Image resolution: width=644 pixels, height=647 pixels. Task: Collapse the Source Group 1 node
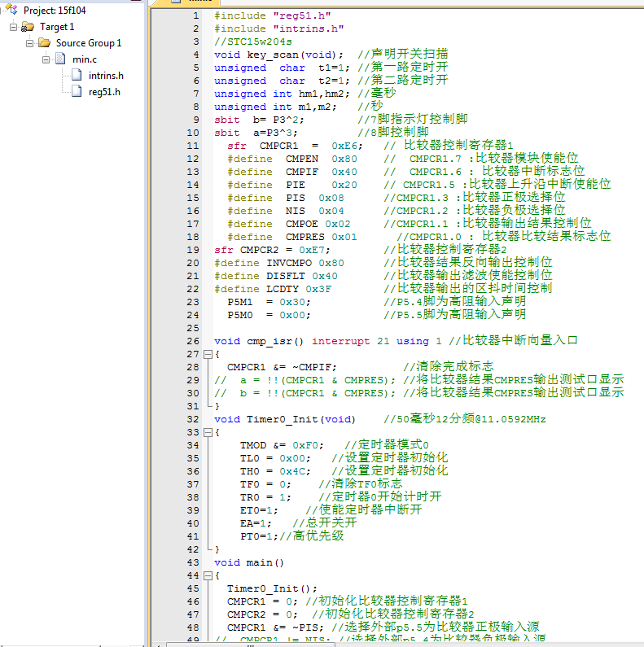[30, 43]
